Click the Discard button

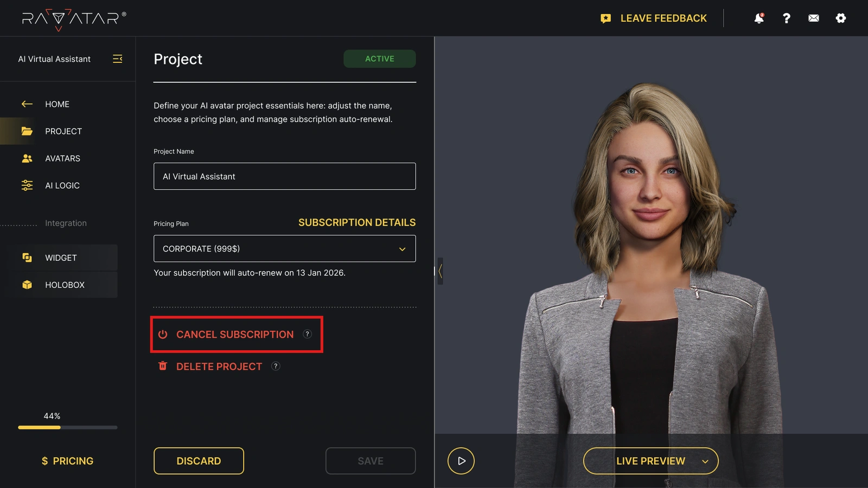coord(199,460)
